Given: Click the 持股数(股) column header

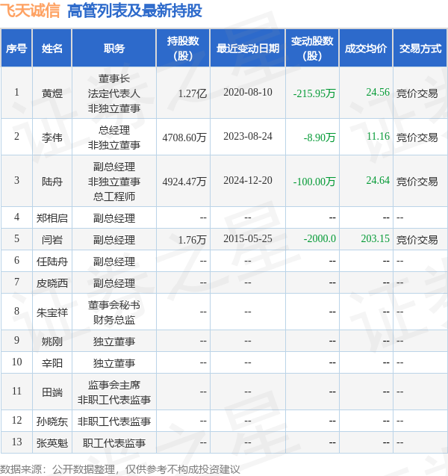Looking at the screenshot, I should coord(183,49).
